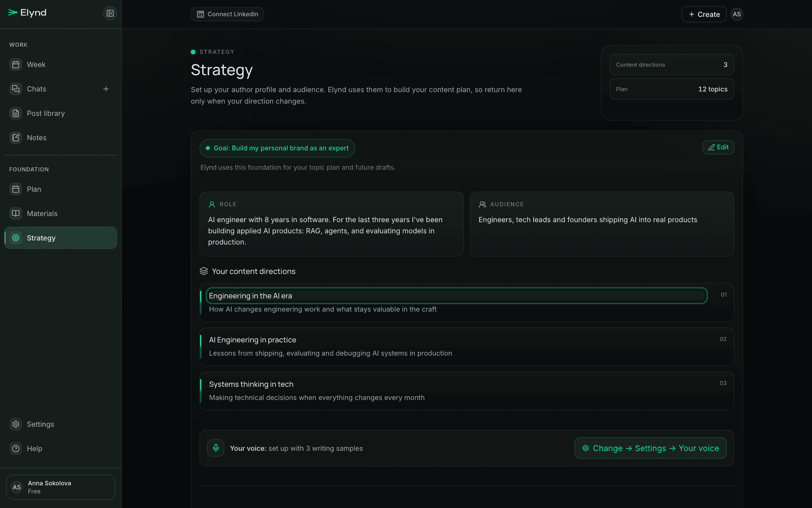The height and width of the screenshot is (508, 812).
Task: Click the Plan 12 topics stat card
Action: coord(672,89)
